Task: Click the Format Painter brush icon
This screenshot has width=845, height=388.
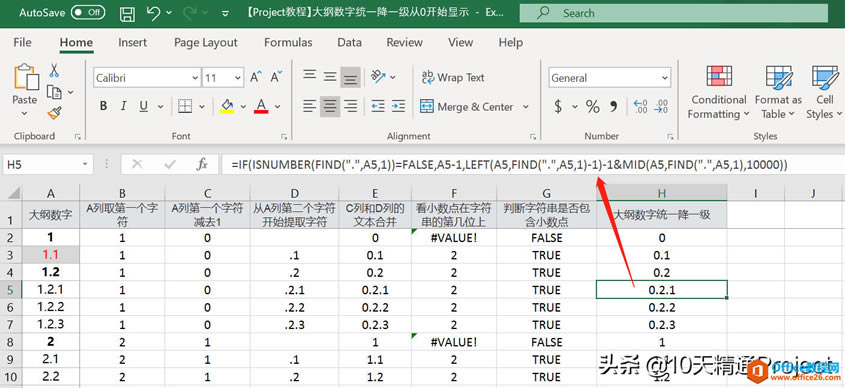Action: coord(54,113)
